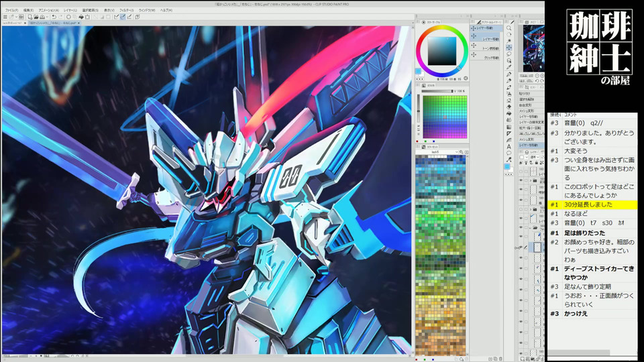The height and width of the screenshot is (362, 644).
Task: Click navigator rotate-left icon
Action: click(537, 81)
